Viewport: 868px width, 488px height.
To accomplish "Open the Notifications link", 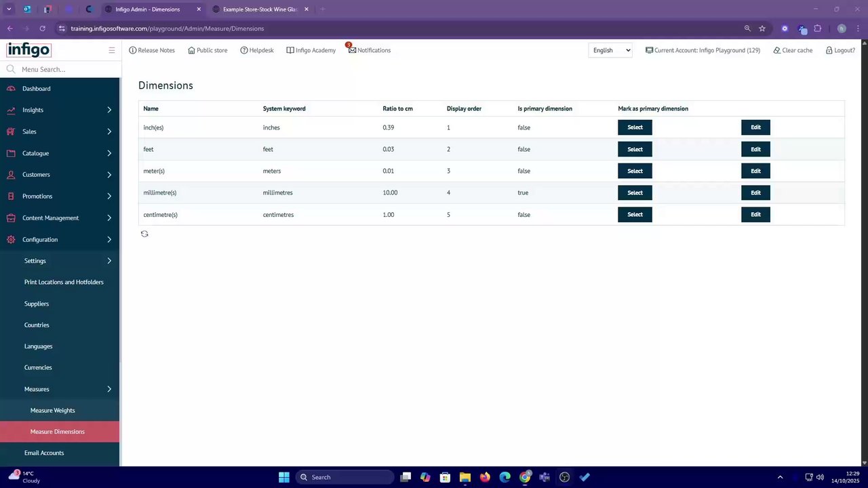I will coord(370,50).
